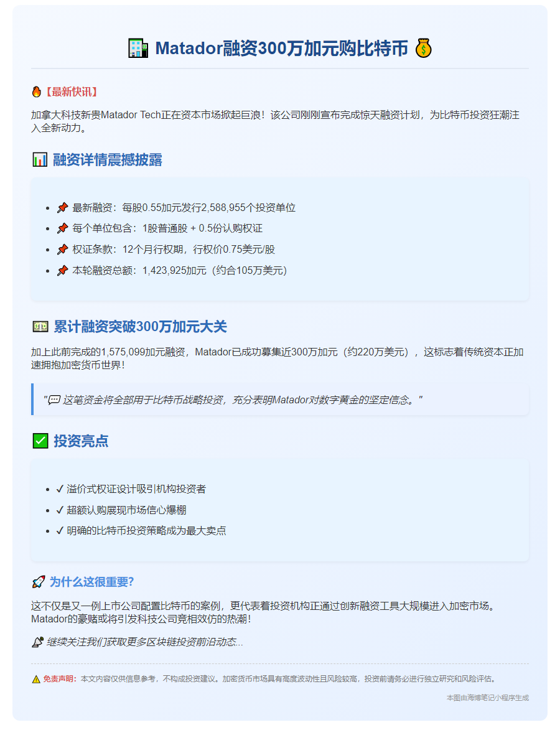Click the rocket icon beside 为什么这很重要
Viewport: 560px width, 740px height.
pyautogui.click(x=39, y=582)
